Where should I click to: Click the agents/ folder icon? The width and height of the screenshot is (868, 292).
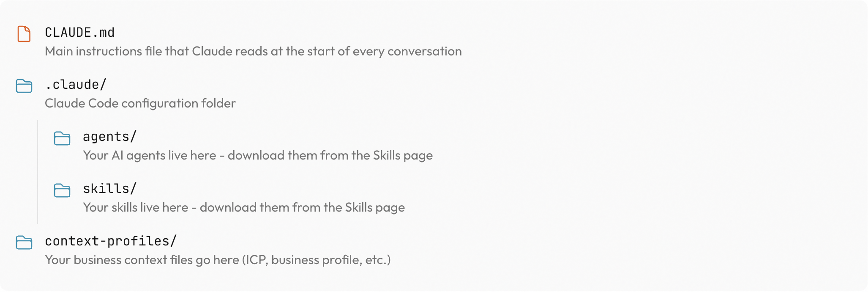pyautogui.click(x=62, y=138)
